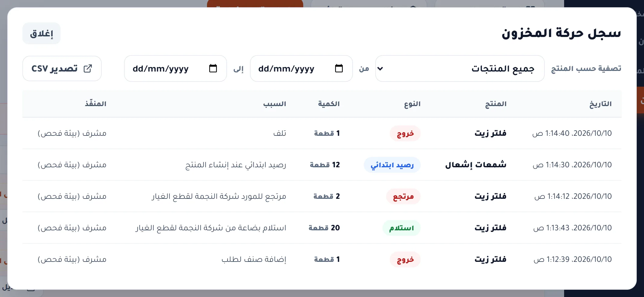The image size is (644, 297).
Task: Select the النوع column header
Action: click(x=412, y=104)
